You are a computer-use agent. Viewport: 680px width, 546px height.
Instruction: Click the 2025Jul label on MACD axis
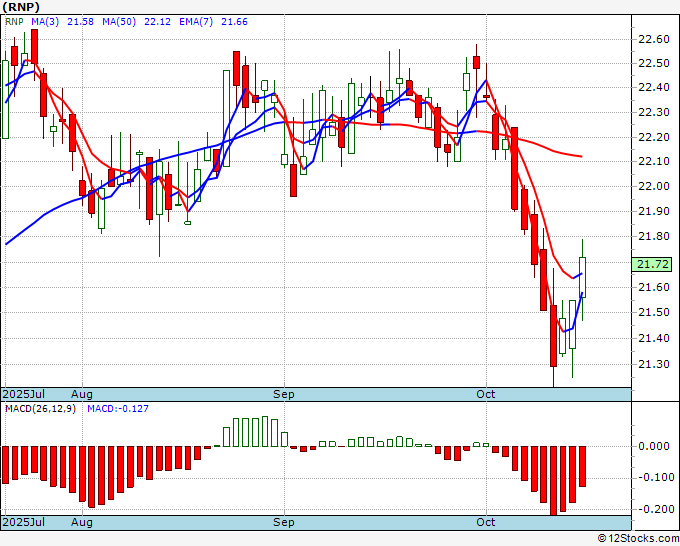tap(24, 522)
